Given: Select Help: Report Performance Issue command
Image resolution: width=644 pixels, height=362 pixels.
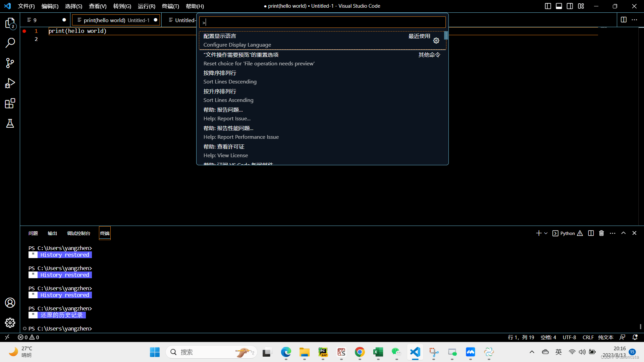Looking at the screenshot, I should 322,133.
